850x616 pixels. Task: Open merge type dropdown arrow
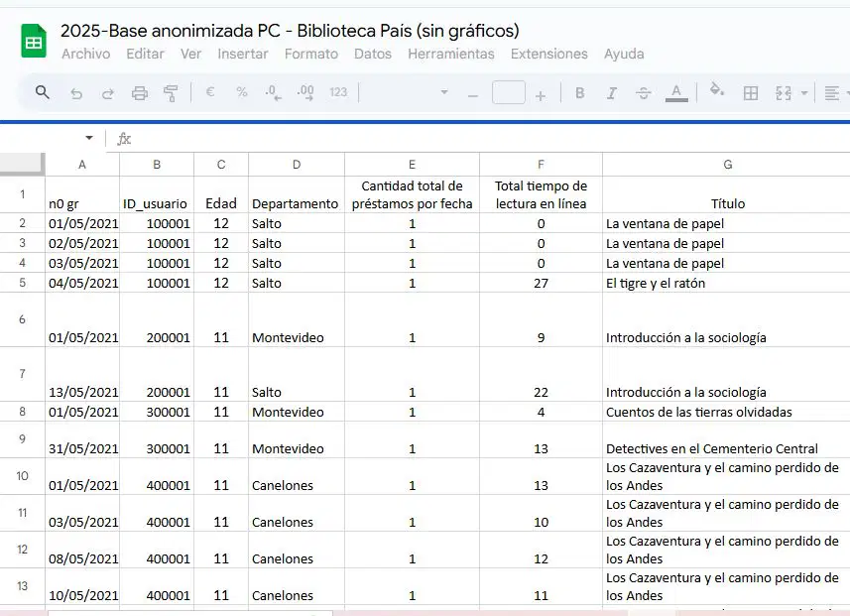click(804, 93)
